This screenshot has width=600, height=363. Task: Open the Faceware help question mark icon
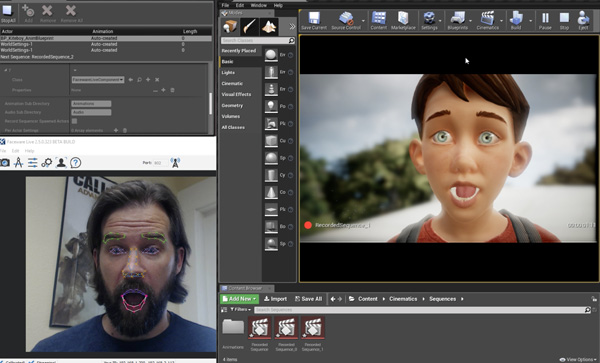tap(76, 163)
